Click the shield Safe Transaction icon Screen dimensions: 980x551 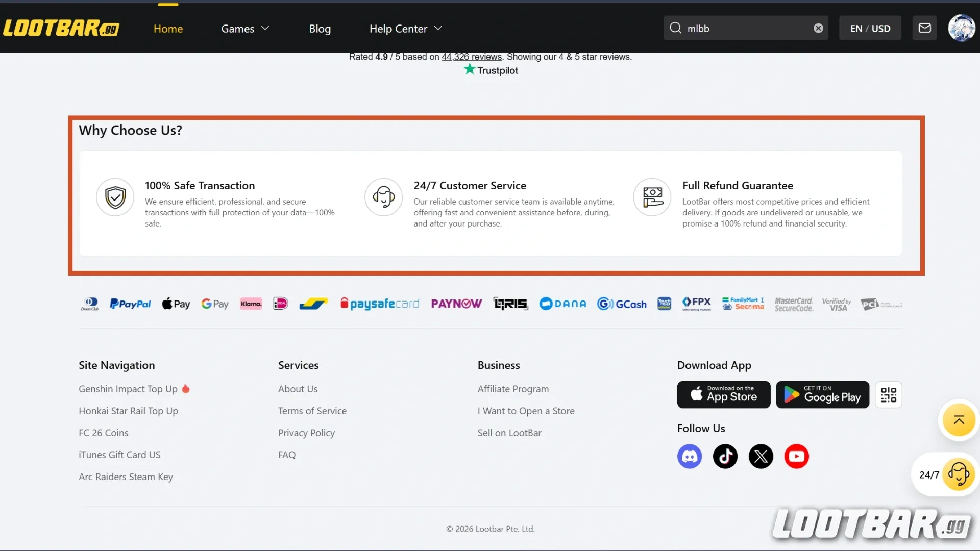(115, 197)
